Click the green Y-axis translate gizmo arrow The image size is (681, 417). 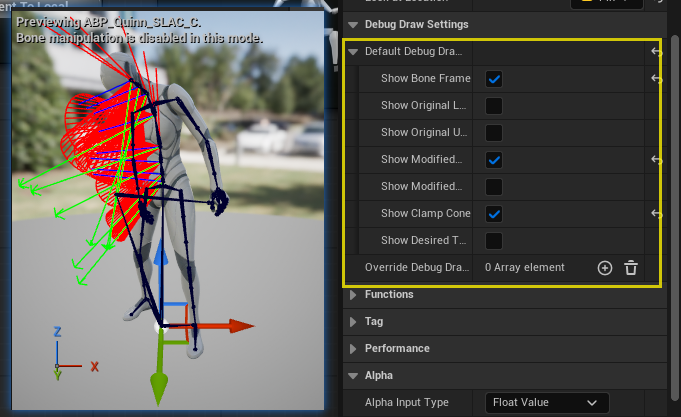(x=159, y=389)
